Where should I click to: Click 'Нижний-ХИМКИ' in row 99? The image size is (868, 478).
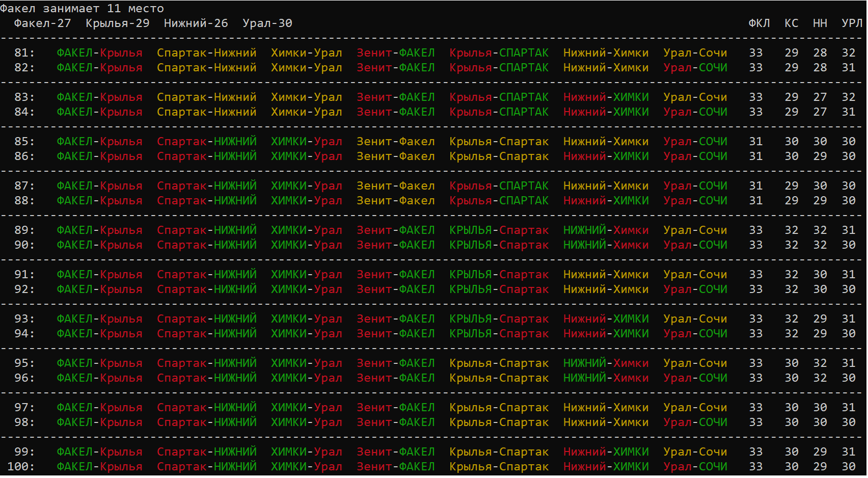(606, 452)
